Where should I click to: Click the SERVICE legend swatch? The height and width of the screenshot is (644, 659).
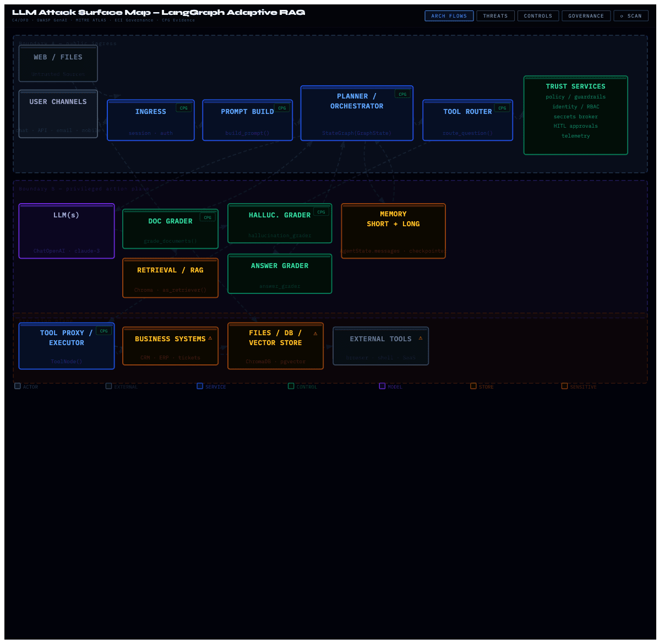(200, 386)
